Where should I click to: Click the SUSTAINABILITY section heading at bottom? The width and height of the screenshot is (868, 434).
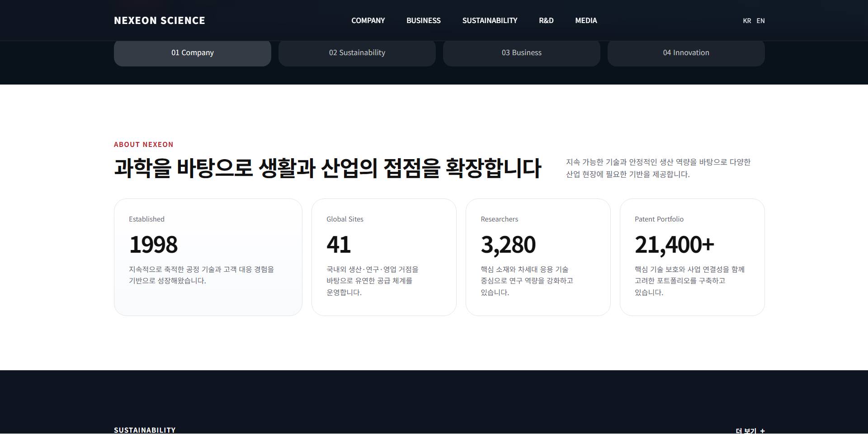point(145,430)
